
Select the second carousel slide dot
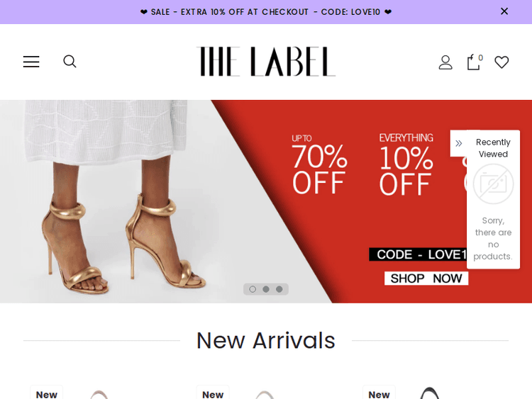[x=266, y=289]
